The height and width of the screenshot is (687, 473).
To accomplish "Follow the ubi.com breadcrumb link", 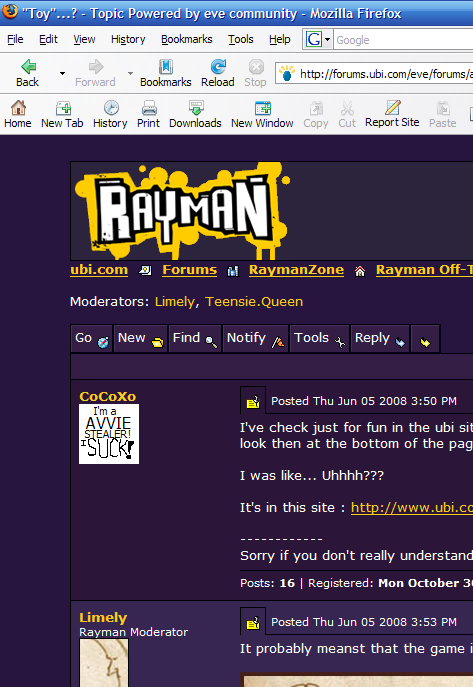I will (99, 269).
